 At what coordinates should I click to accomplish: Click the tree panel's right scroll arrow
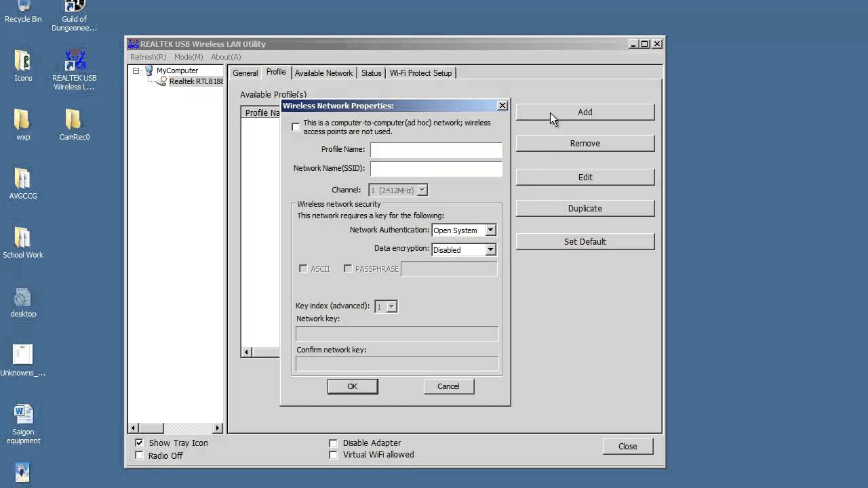click(x=218, y=428)
